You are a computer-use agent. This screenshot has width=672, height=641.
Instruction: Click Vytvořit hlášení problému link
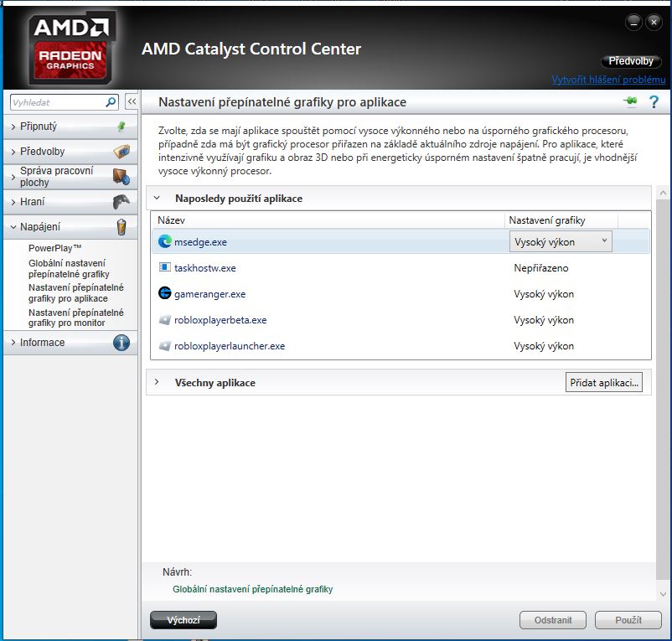[608, 80]
